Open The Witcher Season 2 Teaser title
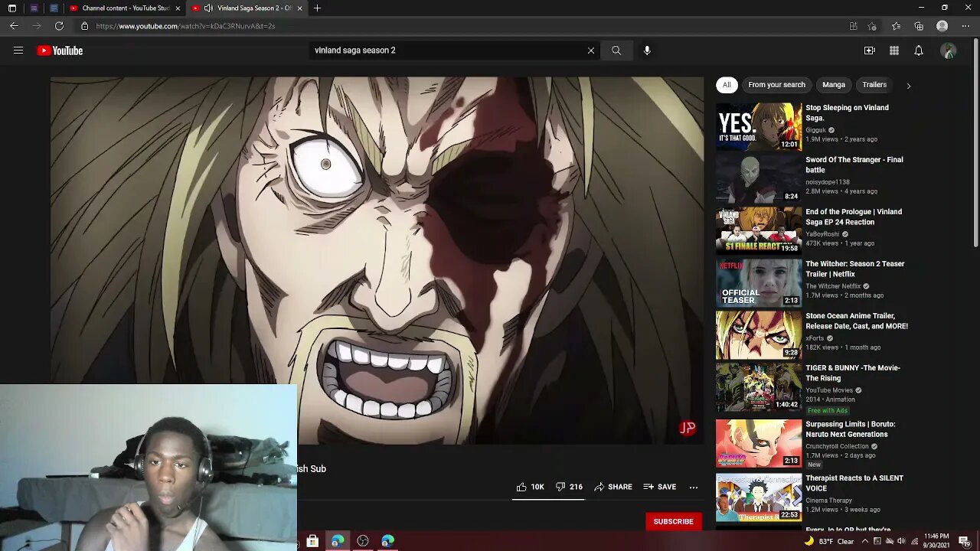980x551 pixels. point(854,269)
